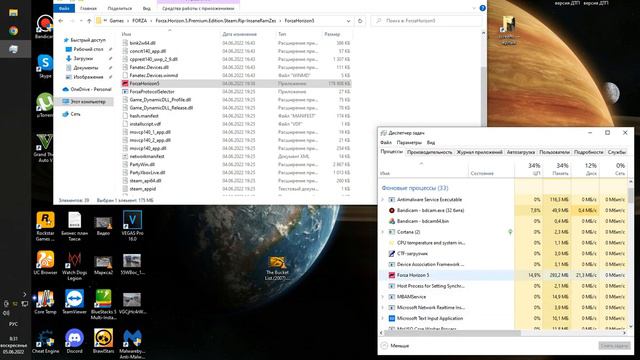Click the Chrome icon on the taskbar
Image resolution: width=640 pixels, height=360 pixels.
13,31
